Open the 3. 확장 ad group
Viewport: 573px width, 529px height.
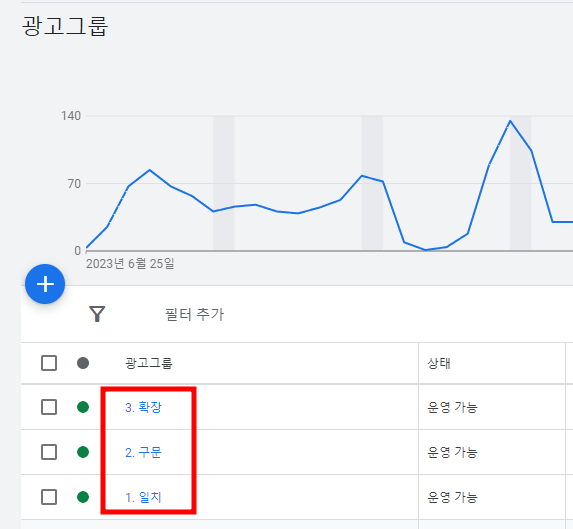point(143,407)
